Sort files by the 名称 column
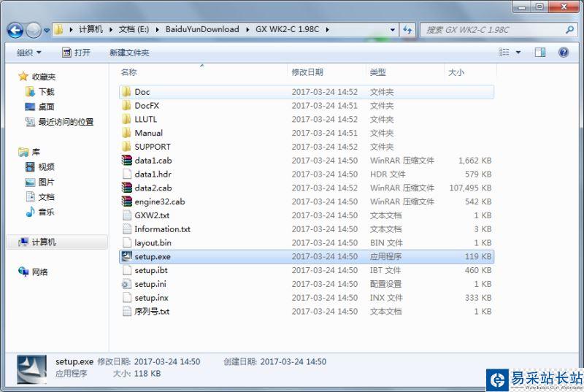 coord(129,72)
